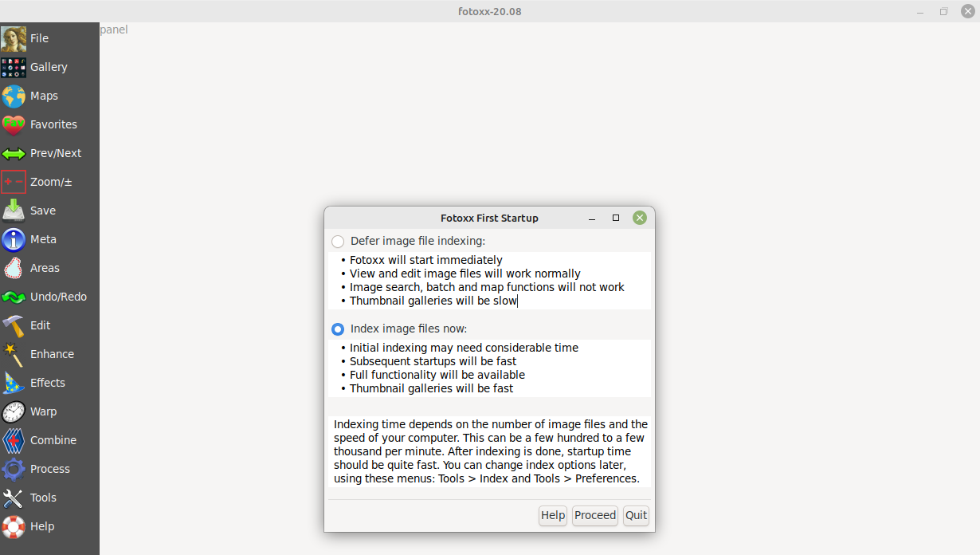Open the Warp clock icon
980x555 pixels.
click(14, 411)
